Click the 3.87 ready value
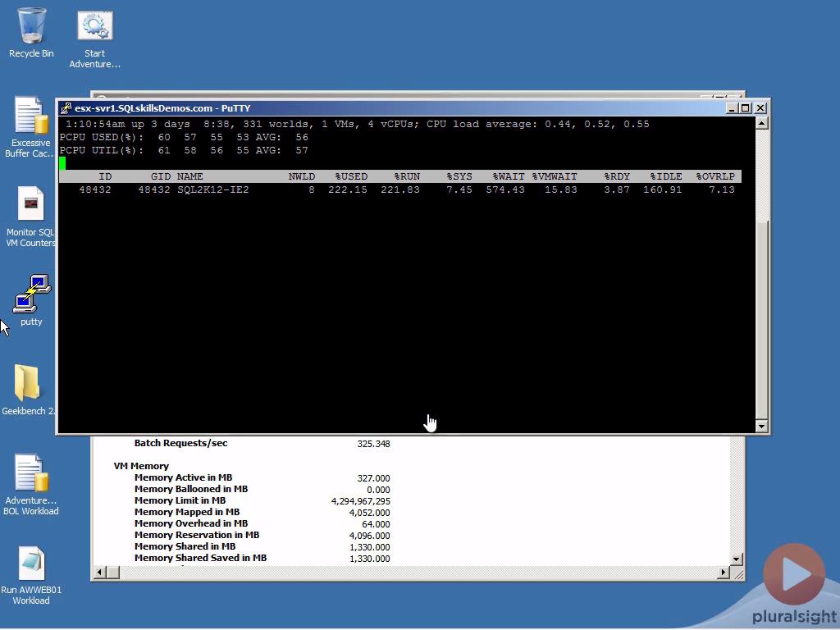This screenshot has height=630, width=840. click(x=617, y=189)
